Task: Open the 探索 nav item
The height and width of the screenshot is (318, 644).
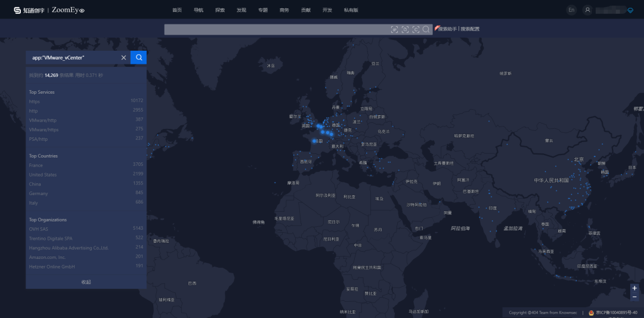Action: click(219, 10)
